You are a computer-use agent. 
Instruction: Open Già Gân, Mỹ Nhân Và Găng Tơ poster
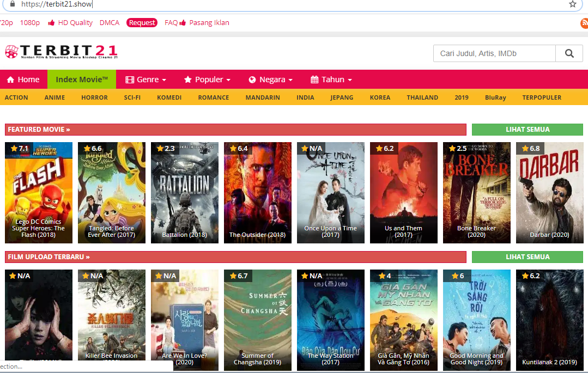(403, 320)
